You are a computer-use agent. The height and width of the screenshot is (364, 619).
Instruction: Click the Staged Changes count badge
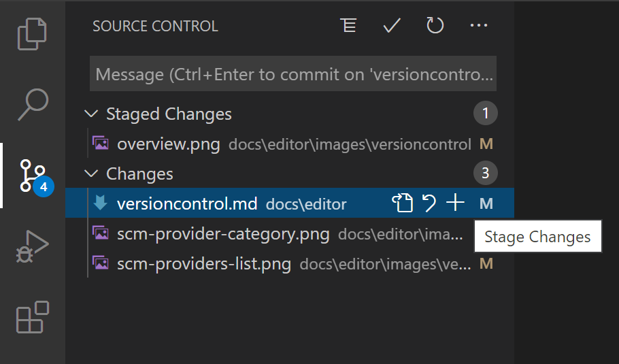[485, 114]
